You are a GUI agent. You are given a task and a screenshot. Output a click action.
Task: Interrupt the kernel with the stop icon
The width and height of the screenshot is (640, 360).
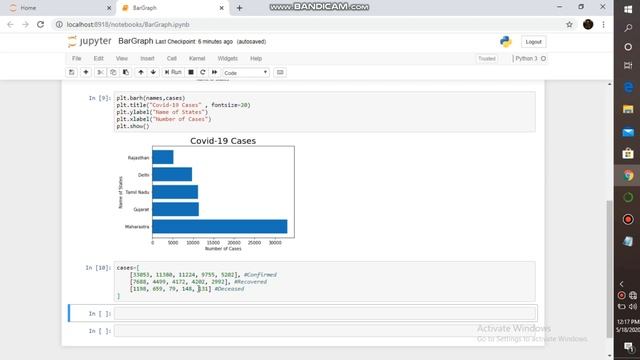click(191, 72)
